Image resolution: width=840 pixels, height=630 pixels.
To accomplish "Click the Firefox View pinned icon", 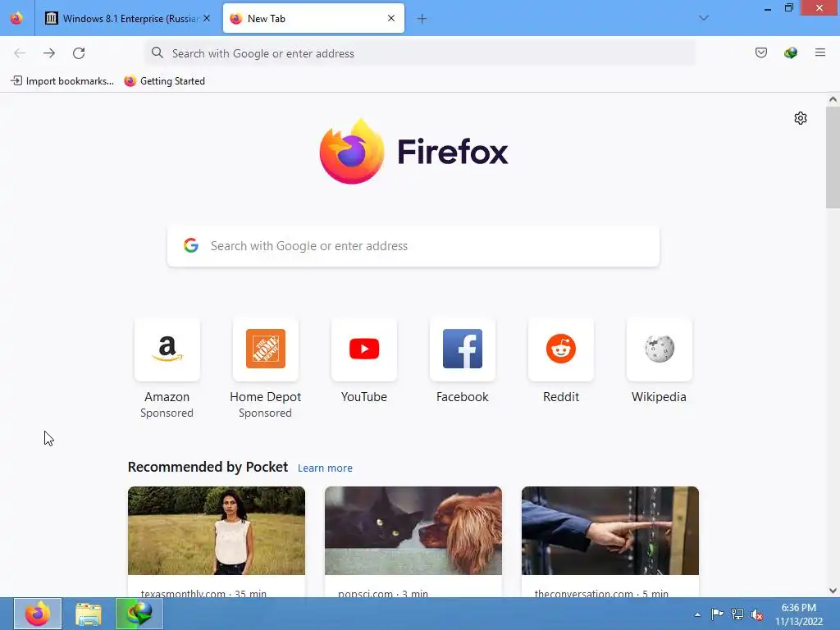I will pos(16,18).
